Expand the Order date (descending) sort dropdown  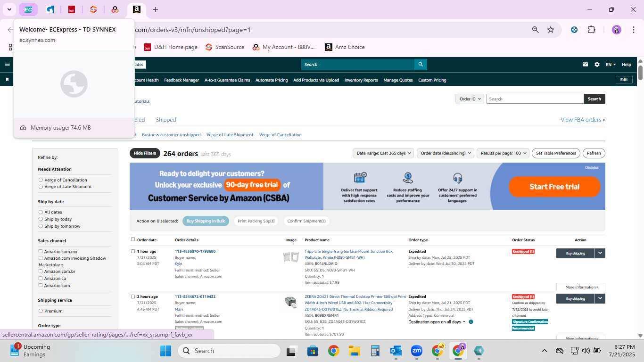[445, 153]
